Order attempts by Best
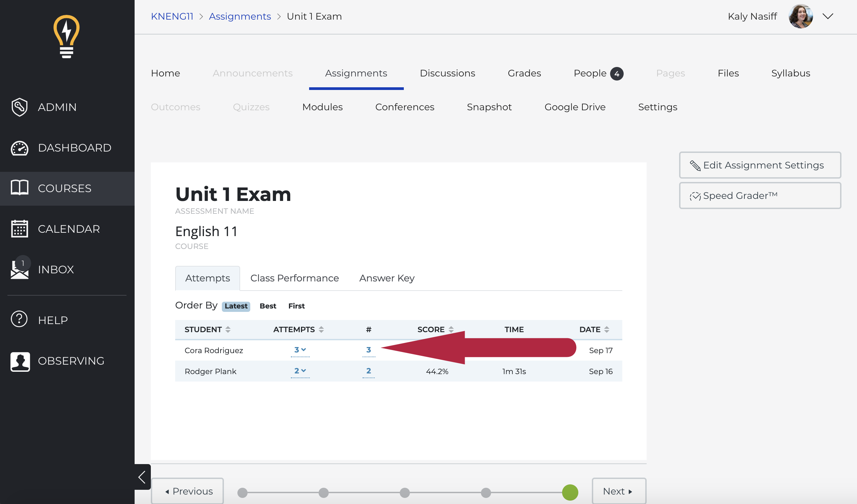The width and height of the screenshot is (857, 504). coord(268,306)
